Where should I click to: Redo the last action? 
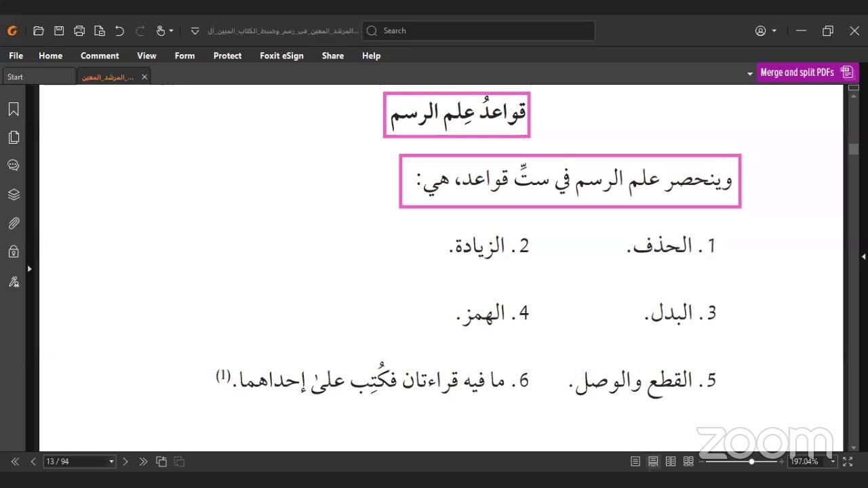pyautogui.click(x=140, y=30)
